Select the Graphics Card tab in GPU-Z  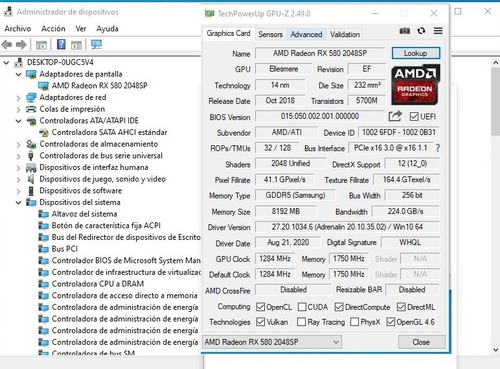(228, 33)
